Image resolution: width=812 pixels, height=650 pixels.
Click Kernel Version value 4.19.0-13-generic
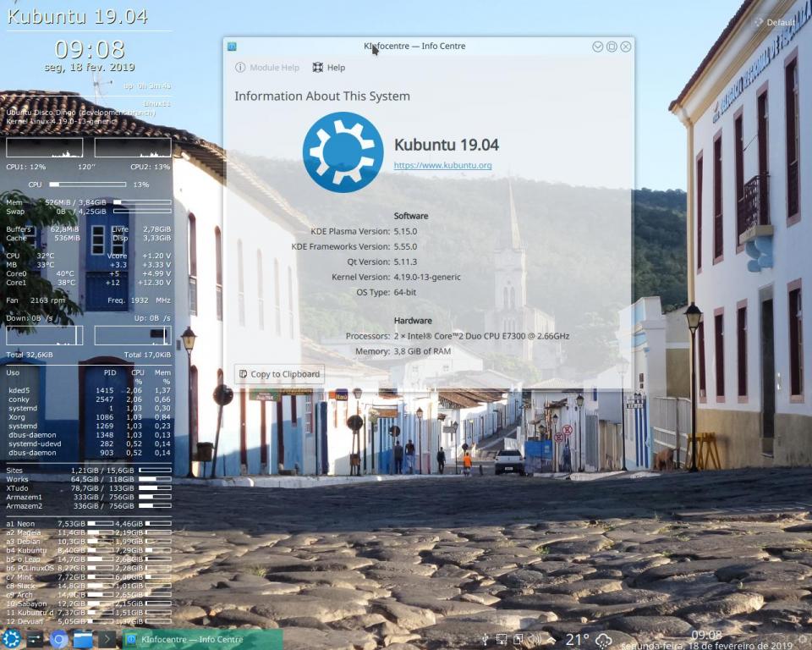pos(427,277)
